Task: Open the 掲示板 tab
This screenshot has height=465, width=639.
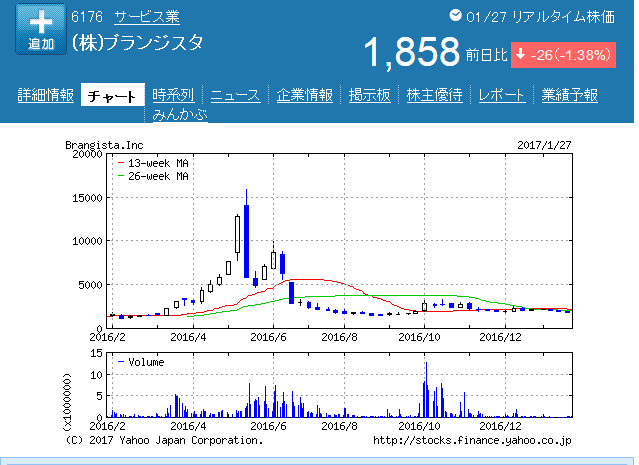Action: 370,95
